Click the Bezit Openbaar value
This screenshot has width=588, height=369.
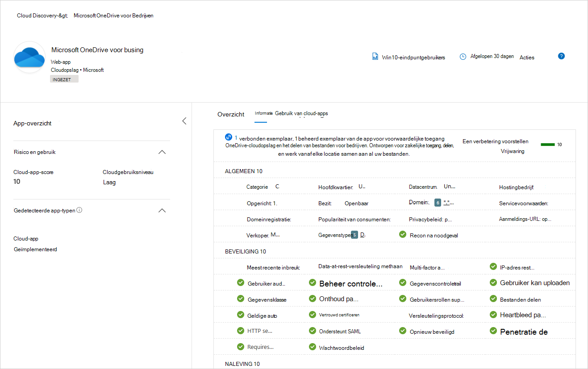356,203
